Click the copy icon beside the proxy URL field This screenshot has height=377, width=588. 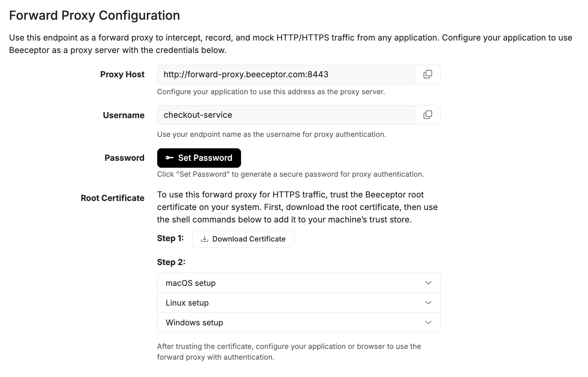tap(428, 74)
